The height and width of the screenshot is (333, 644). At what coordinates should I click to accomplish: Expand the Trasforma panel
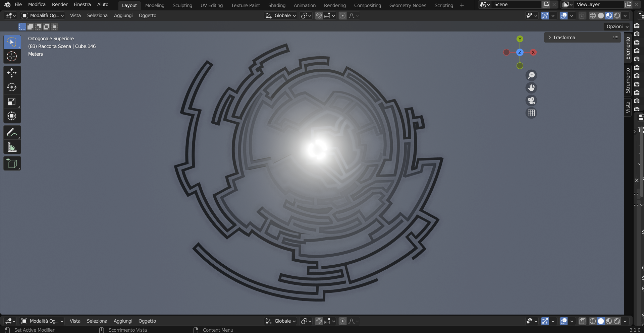pos(583,38)
